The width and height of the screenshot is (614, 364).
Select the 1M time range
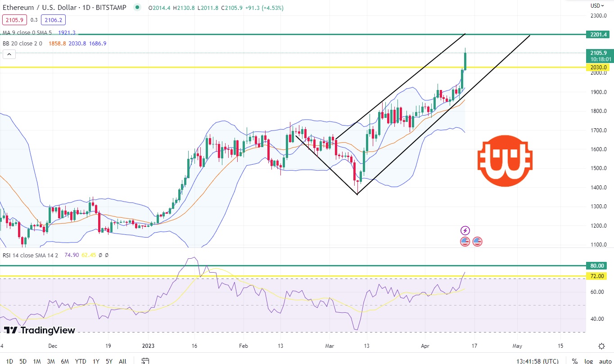tap(37, 361)
